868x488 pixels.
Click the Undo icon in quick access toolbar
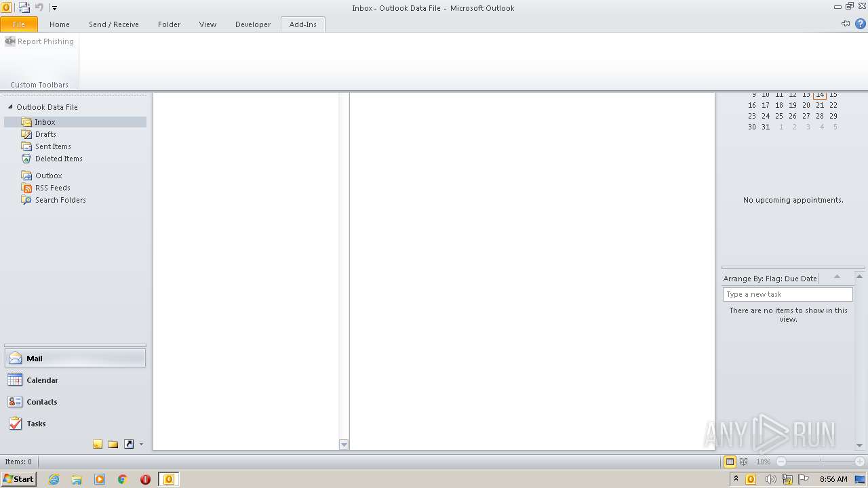point(39,7)
